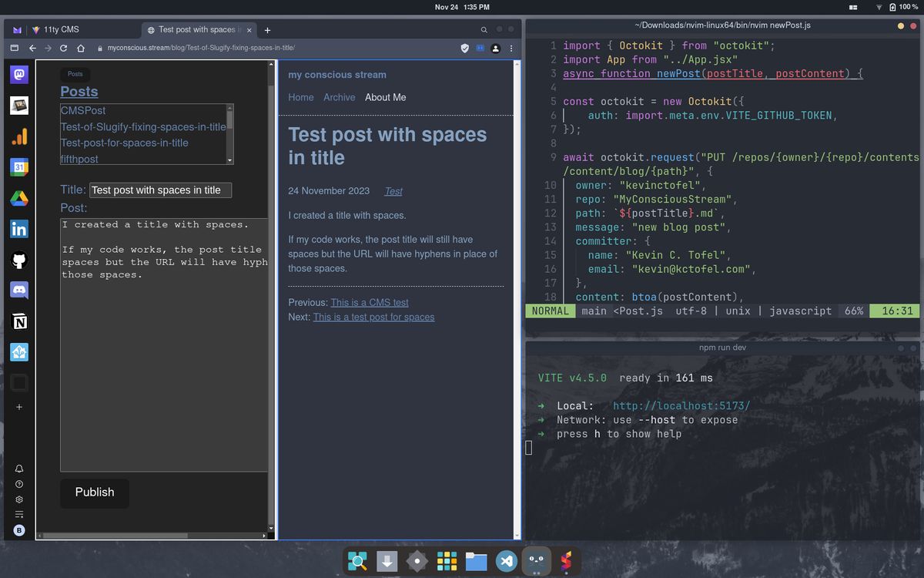Open the Archive navigation item

coord(339,97)
